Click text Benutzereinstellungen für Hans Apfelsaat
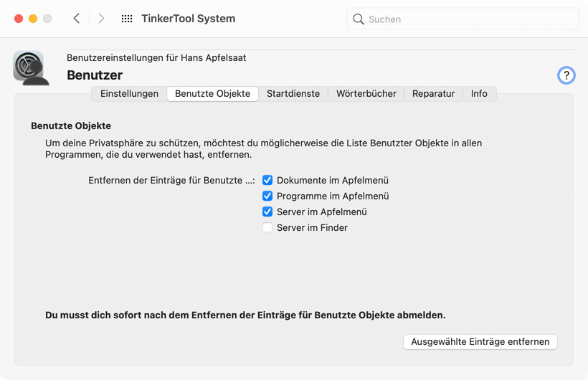This screenshot has width=588, height=380. tap(156, 58)
